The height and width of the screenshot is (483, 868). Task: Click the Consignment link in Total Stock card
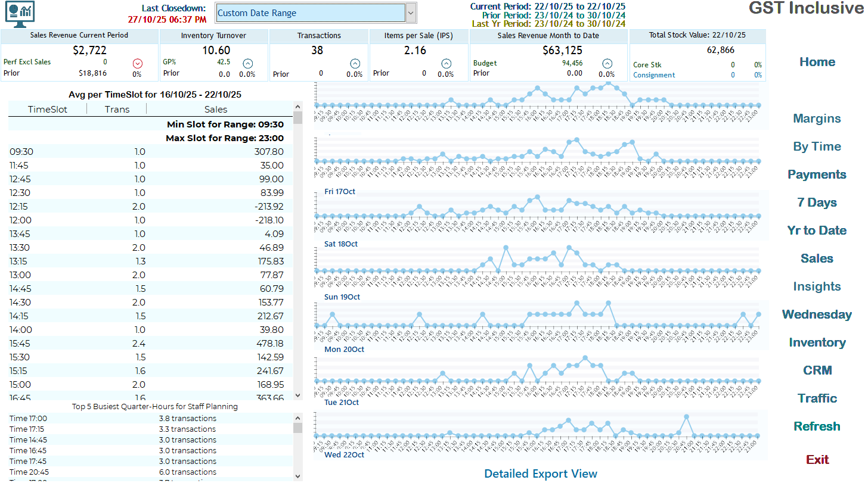coord(654,75)
